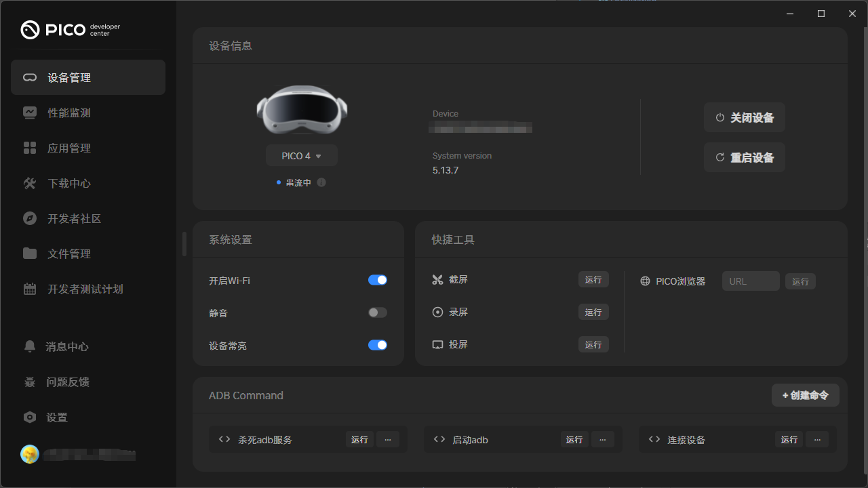Go to 性能监测 section
Screen dimensions: 868x488
tap(88, 113)
